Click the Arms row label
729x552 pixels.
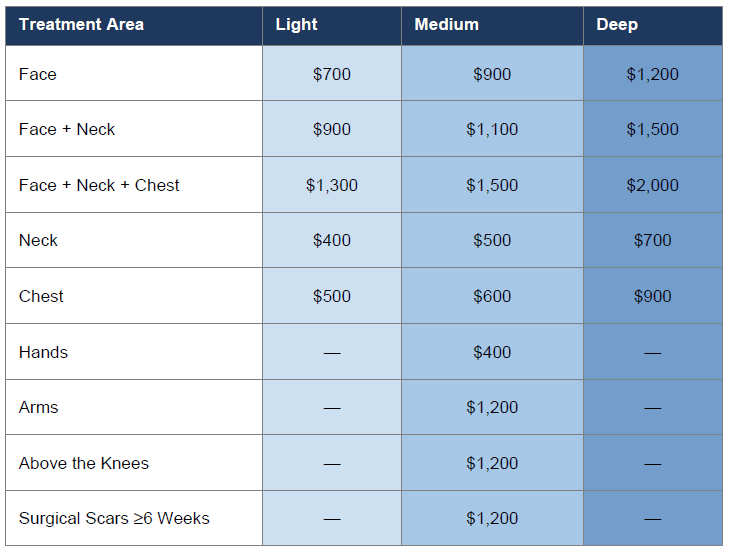click(39, 407)
